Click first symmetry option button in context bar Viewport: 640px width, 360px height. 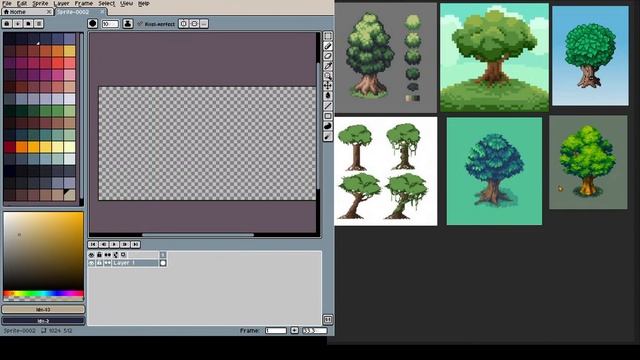click(184, 24)
